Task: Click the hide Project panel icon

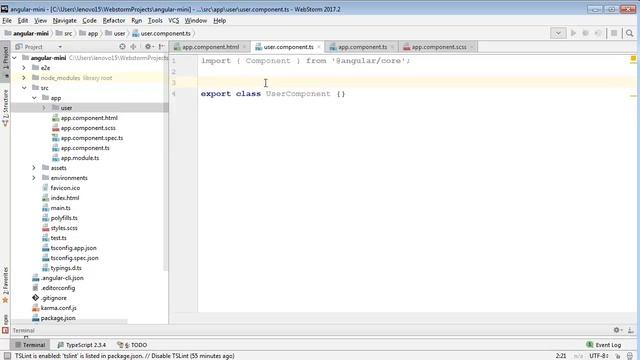Action: click(161, 47)
